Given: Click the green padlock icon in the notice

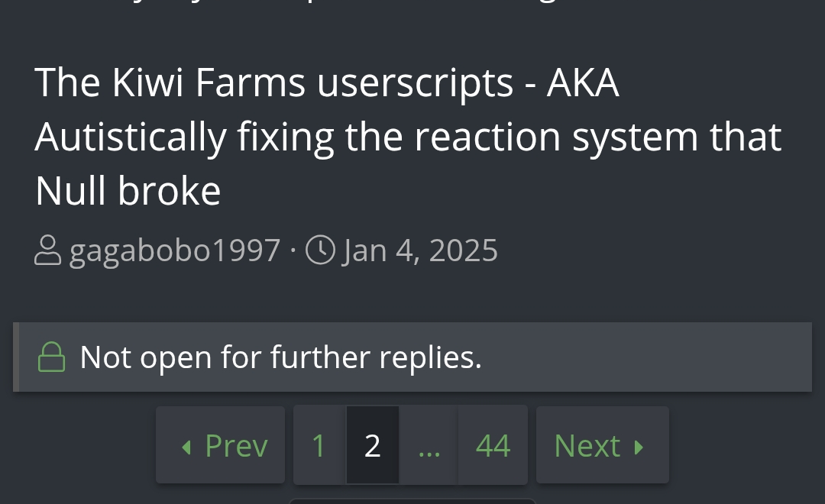Looking at the screenshot, I should pos(52,357).
